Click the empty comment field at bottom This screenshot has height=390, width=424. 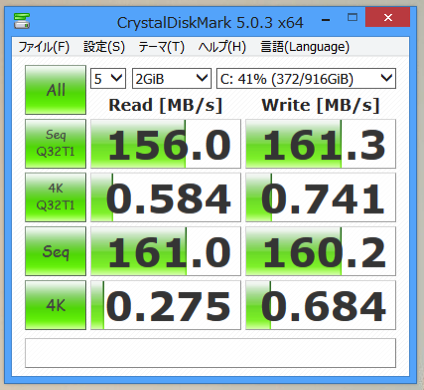210,353
